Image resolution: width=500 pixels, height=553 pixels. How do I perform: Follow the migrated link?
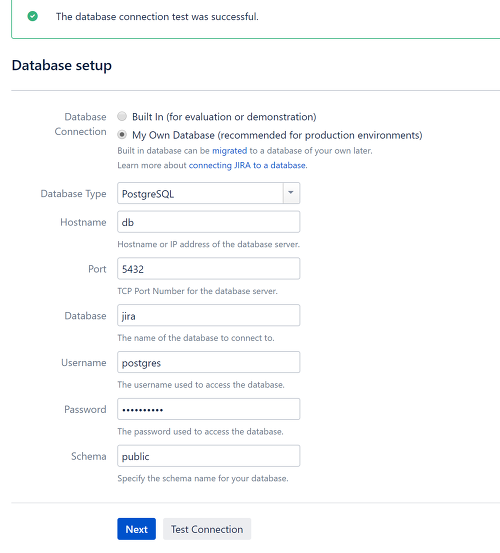click(x=230, y=151)
